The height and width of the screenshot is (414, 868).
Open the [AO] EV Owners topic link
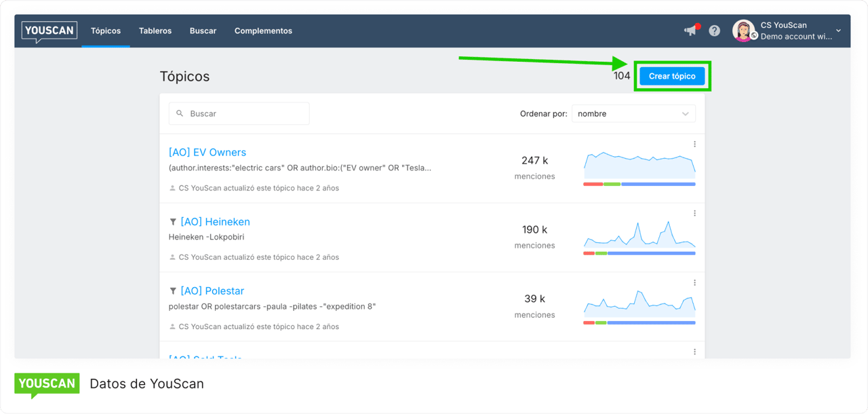(x=208, y=153)
